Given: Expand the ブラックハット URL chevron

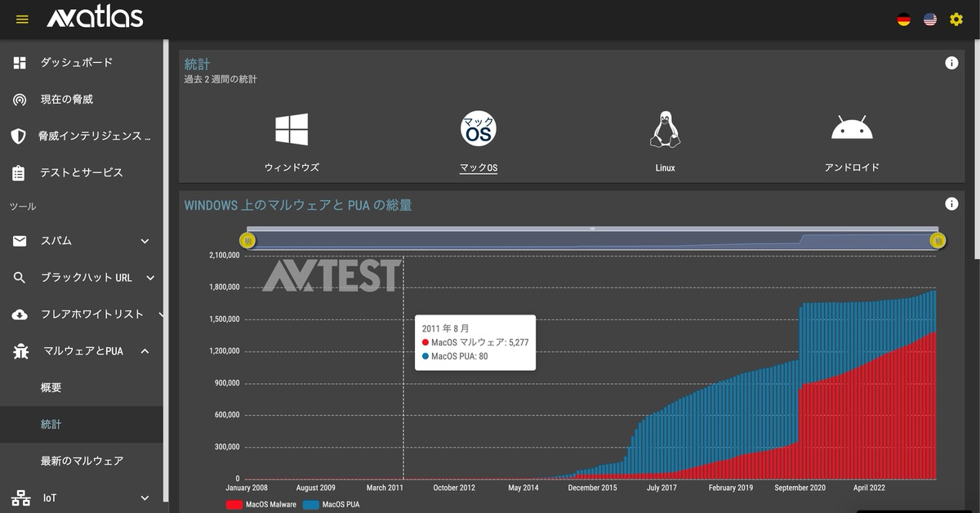Looking at the screenshot, I should pyautogui.click(x=150, y=278).
